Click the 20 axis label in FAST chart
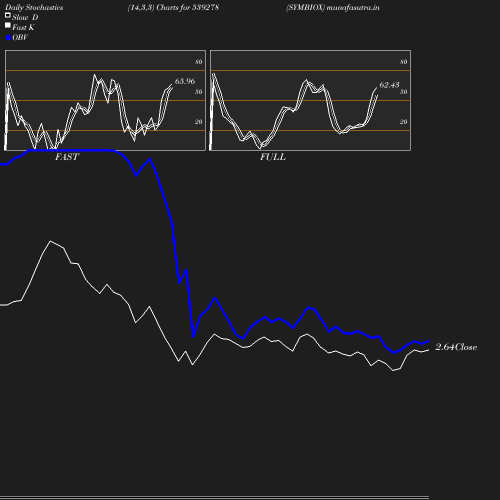This screenshot has height=500, width=500. [199, 122]
